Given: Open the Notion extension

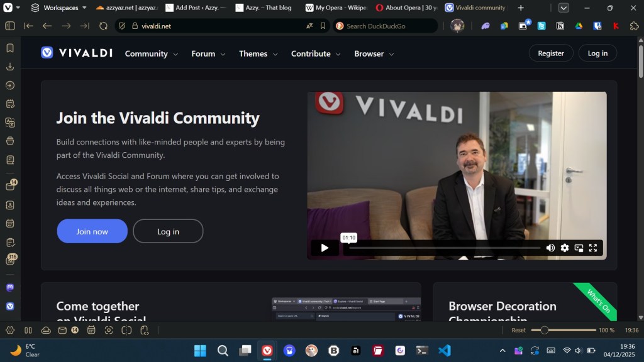Looking at the screenshot, I should coord(560,26).
